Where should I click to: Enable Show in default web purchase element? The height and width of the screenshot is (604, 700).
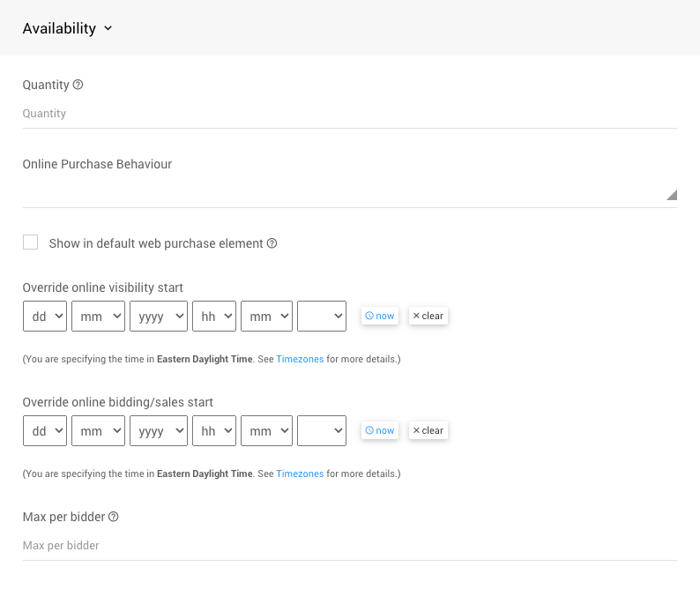(x=31, y=242)
